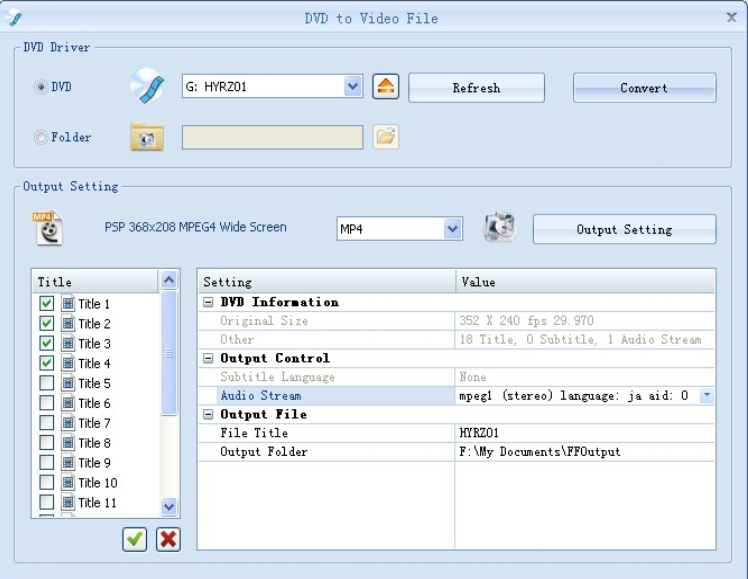The width and height of the screenshot is (748, 579).
Task: Check the Title 6 checkbox
Action: pyautogui.click(x=46, y=403)
